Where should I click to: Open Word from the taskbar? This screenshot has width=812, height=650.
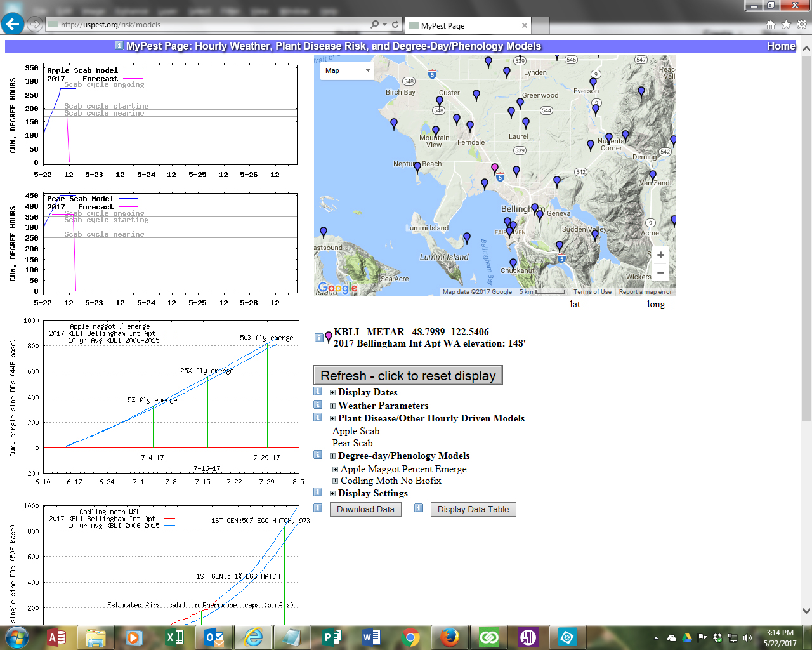pos(371,637)
